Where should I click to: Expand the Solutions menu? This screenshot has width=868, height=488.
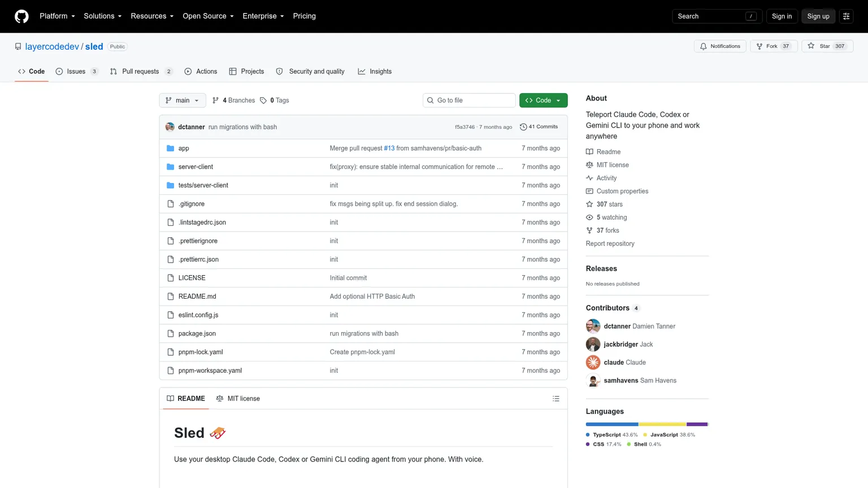pyautogui.click(x=103, y=16)
